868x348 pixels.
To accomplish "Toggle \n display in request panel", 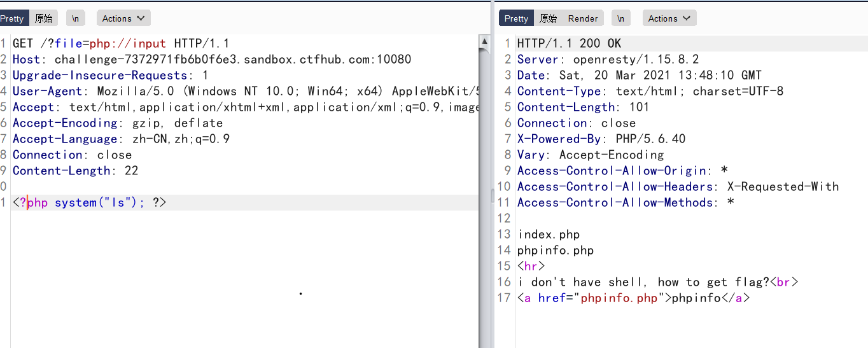I will pos(76,18).
